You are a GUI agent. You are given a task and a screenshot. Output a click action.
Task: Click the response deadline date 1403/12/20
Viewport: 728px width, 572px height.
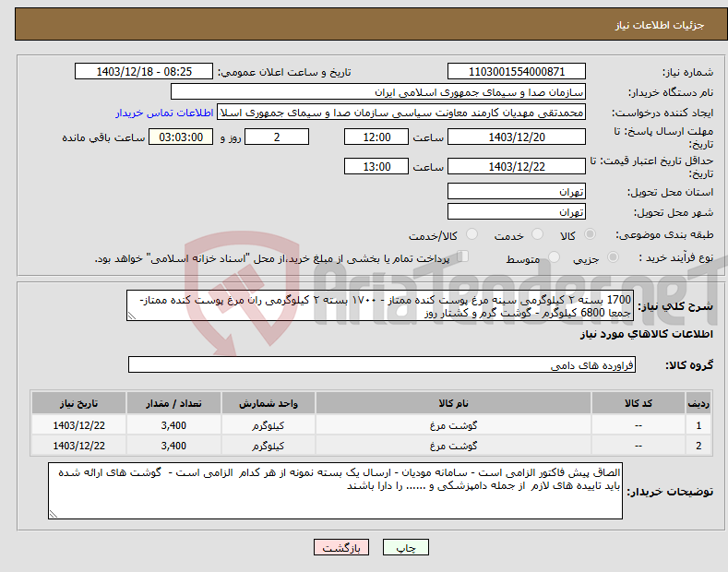click(517, 137)
